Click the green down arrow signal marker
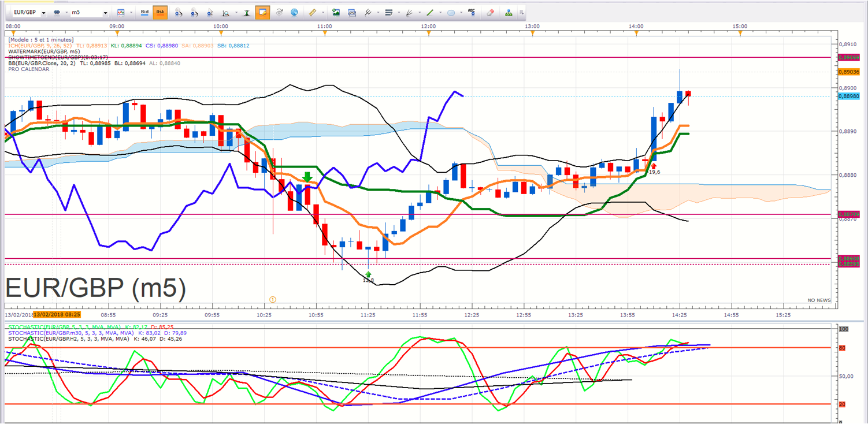This screenshot has width=868, height=424. [x=307, y=176]
